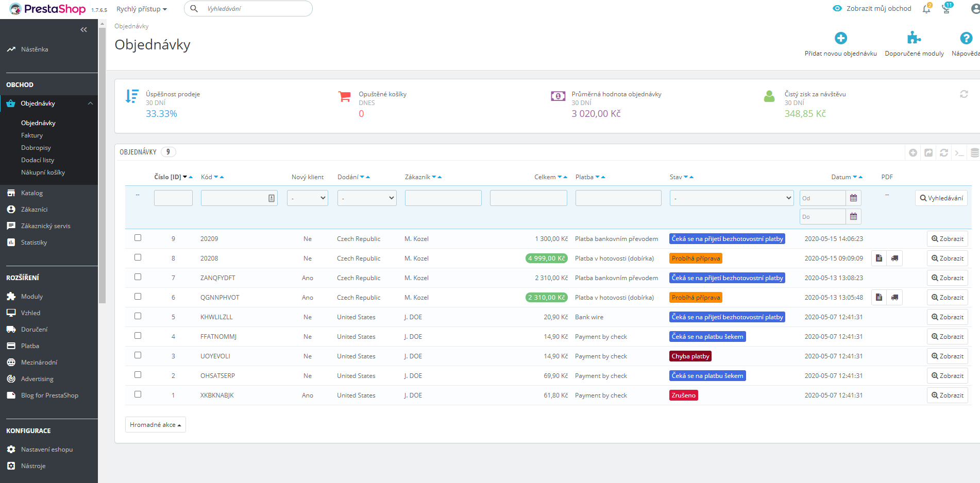Click Zobrazit for order 20209

click(948, 239)
